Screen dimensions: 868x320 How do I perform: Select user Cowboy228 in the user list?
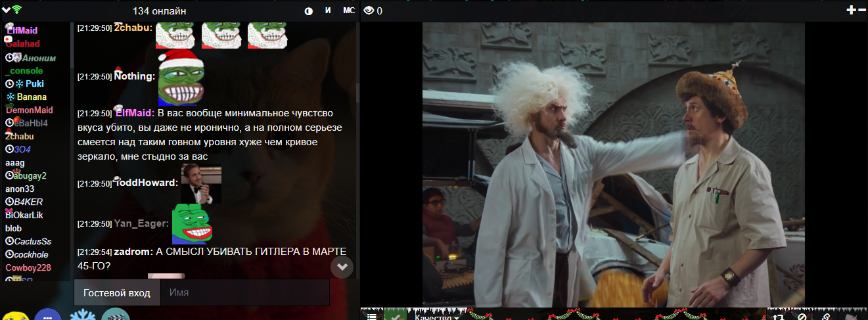28,267
